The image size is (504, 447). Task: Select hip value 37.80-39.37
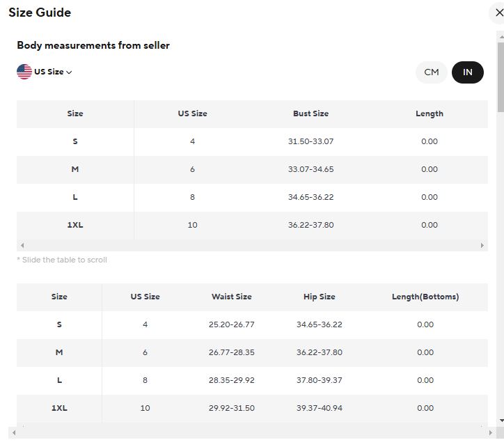tap(320, 380)
